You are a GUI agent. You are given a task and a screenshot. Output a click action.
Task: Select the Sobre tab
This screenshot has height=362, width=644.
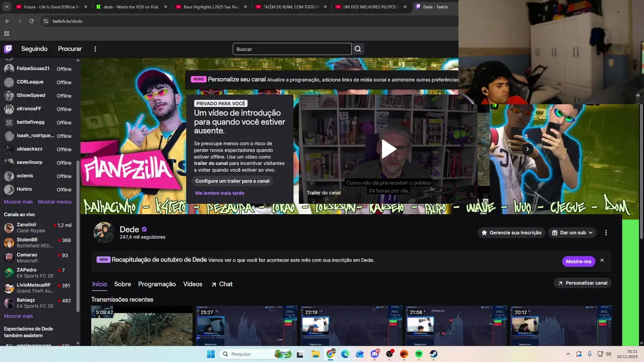122,284
